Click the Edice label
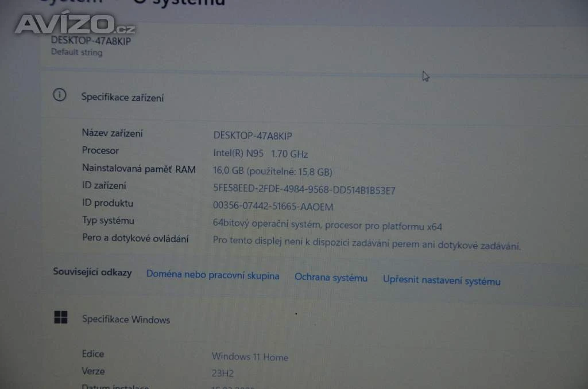This screenshot has width=588, height=389. pyautogui.click(x=93, y=354)
